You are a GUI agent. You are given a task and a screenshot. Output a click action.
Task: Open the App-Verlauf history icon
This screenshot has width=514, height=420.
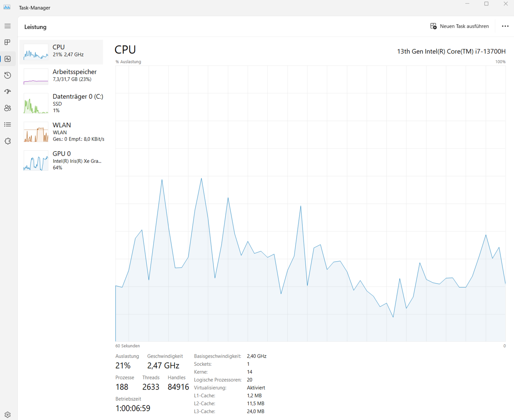[8, 75]
